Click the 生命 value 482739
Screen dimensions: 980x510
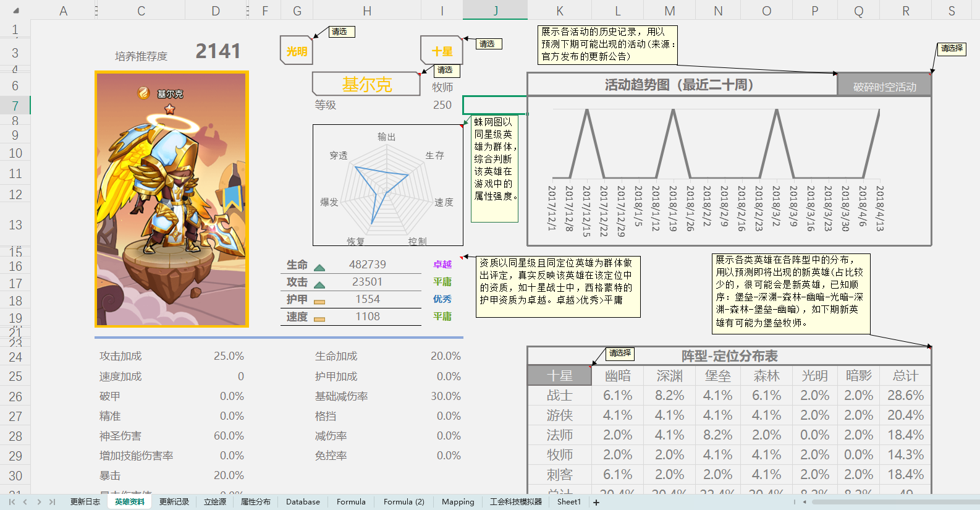pyautogui.click(x=368, y=265)
